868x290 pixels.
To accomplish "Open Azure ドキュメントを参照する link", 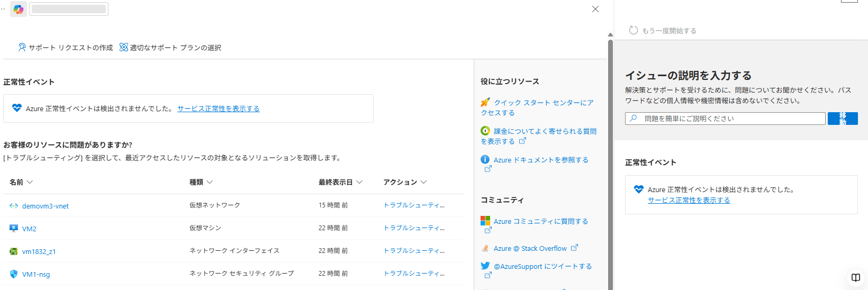I will point(541,160).
